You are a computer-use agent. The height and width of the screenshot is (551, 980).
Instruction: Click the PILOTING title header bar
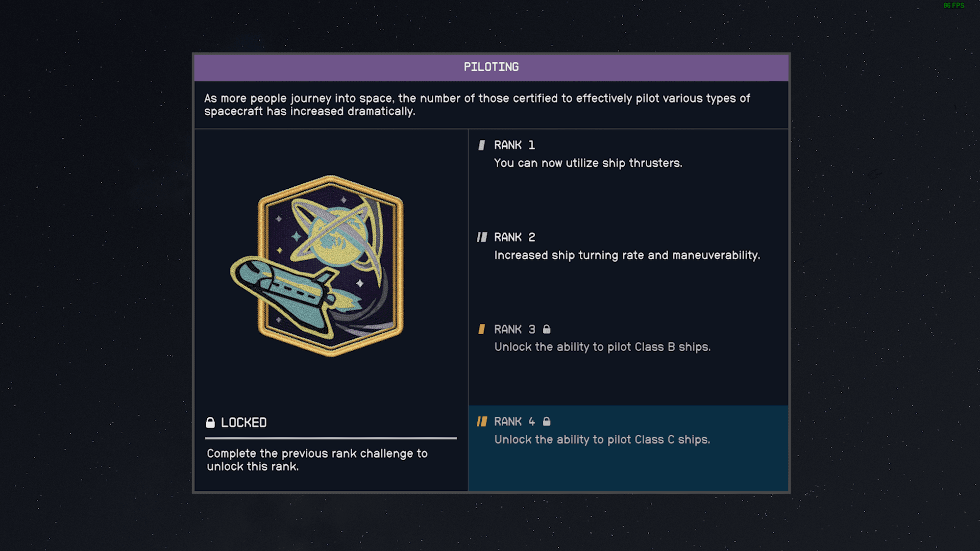[x=491, y=67]
